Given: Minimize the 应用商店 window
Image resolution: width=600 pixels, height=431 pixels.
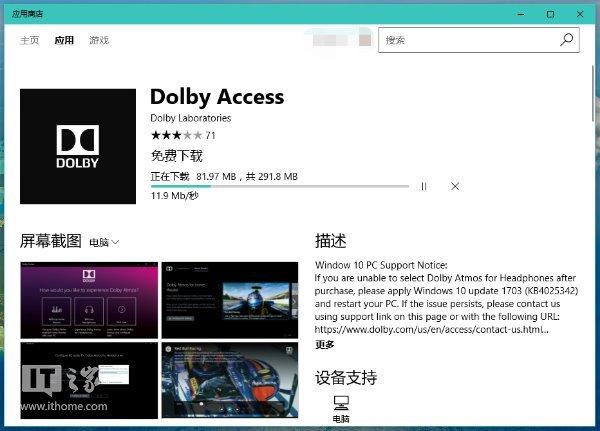Looking at the screenshot, I should click(521, 14).
